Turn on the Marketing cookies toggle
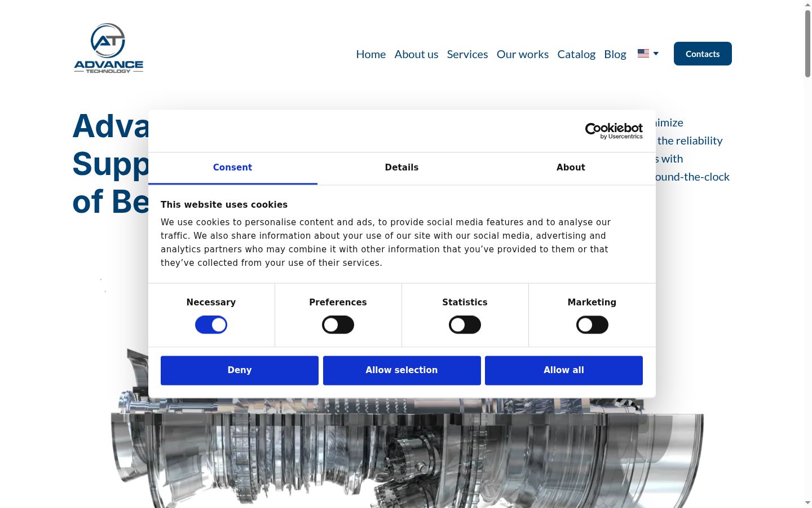This screenshot has width=812, height=508. (592, 325)
